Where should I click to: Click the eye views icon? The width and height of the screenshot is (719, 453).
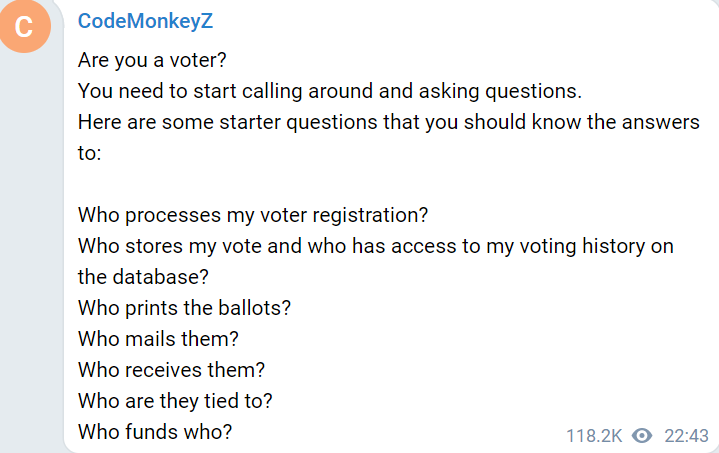click(x=642, y=436)
